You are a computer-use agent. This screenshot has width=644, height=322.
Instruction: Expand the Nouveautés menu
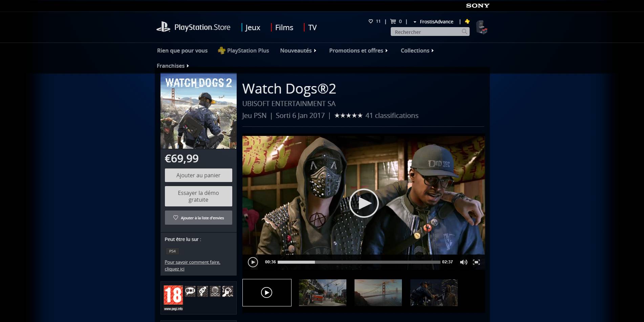tap(298, 51)
